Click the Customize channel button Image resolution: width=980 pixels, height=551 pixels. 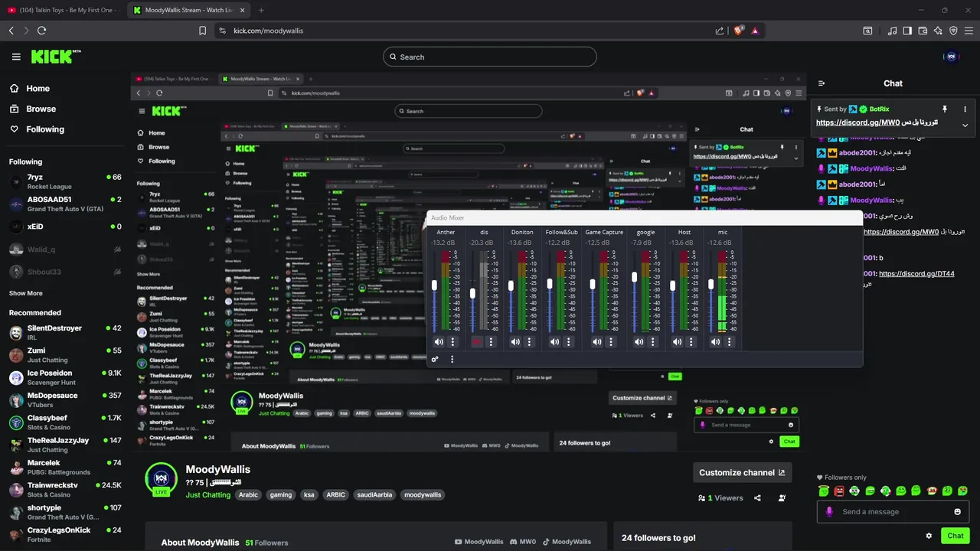coord(742,472)
